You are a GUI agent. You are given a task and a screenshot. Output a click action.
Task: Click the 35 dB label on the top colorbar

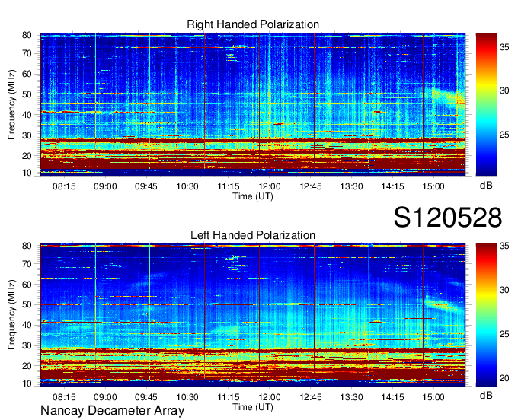pos(504,47)
